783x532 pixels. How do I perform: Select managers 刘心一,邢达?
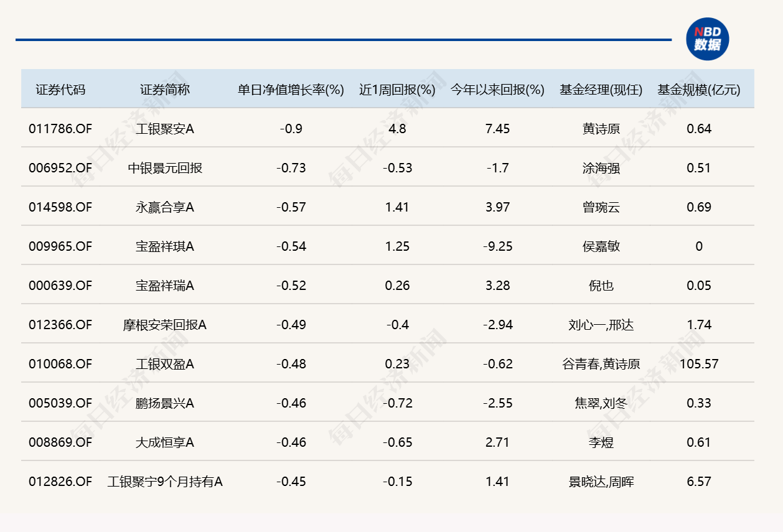pyautogui.click(x=601, y=325)
